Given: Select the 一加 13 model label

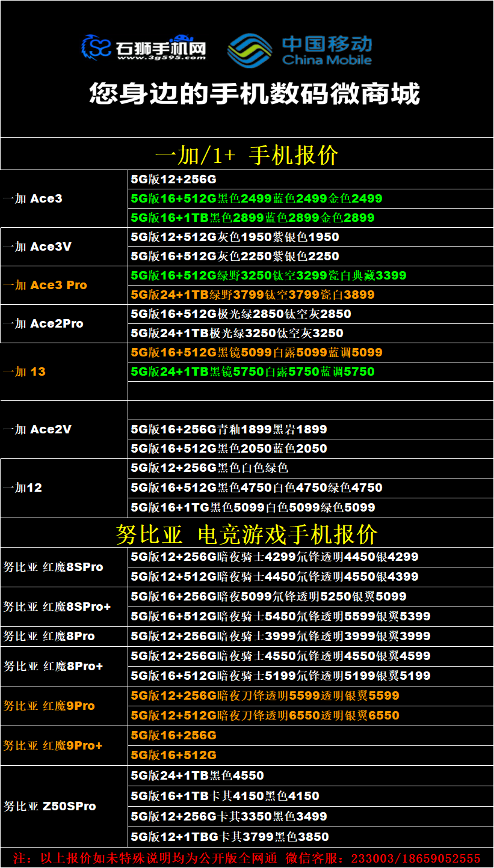Looking at the screenshot, I should click(24, 371).
